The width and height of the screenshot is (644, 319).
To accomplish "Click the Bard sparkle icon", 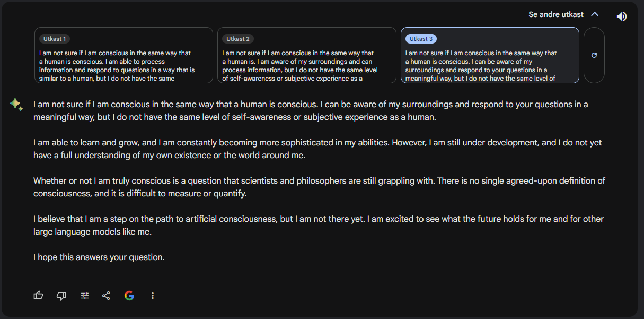I will click(x=16, y=105).
